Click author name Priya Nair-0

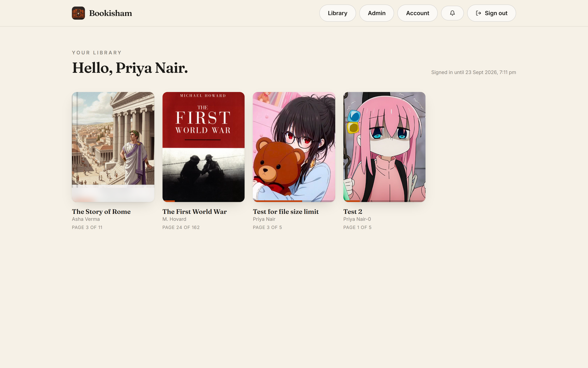coord(357,219)
